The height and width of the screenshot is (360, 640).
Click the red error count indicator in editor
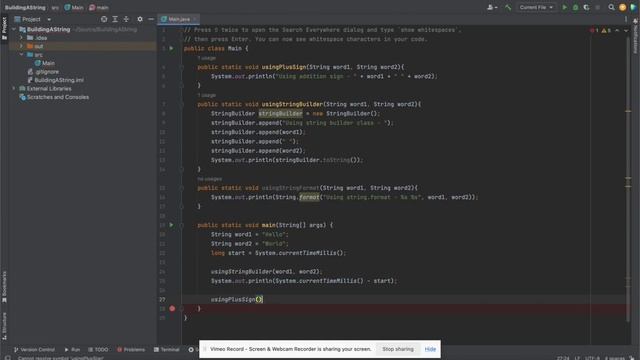[594, 31]
